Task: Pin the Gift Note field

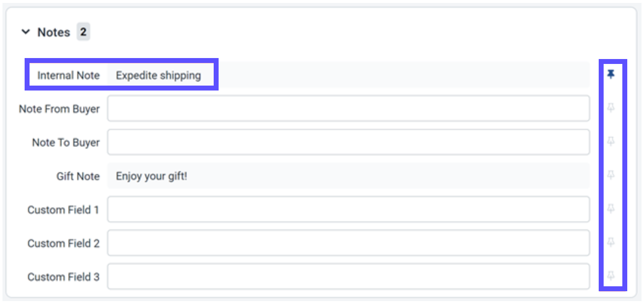Action: [611, 175]
